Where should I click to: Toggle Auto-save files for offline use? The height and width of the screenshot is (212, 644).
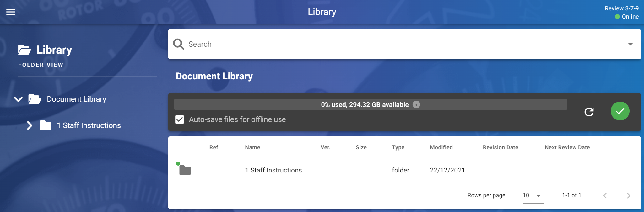180,119
